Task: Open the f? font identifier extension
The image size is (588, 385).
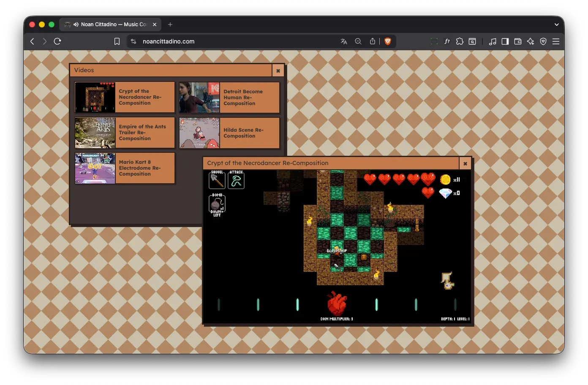Action: pos(447,41)
